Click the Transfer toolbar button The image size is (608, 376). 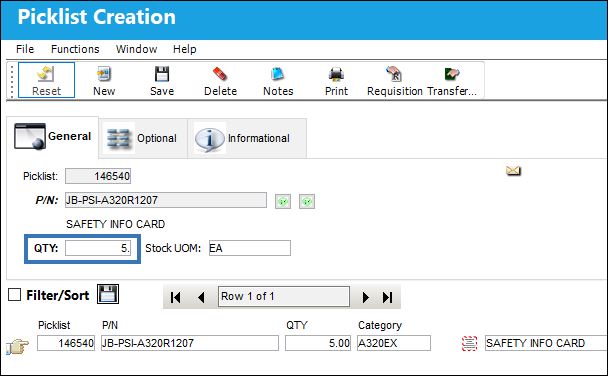452,80
